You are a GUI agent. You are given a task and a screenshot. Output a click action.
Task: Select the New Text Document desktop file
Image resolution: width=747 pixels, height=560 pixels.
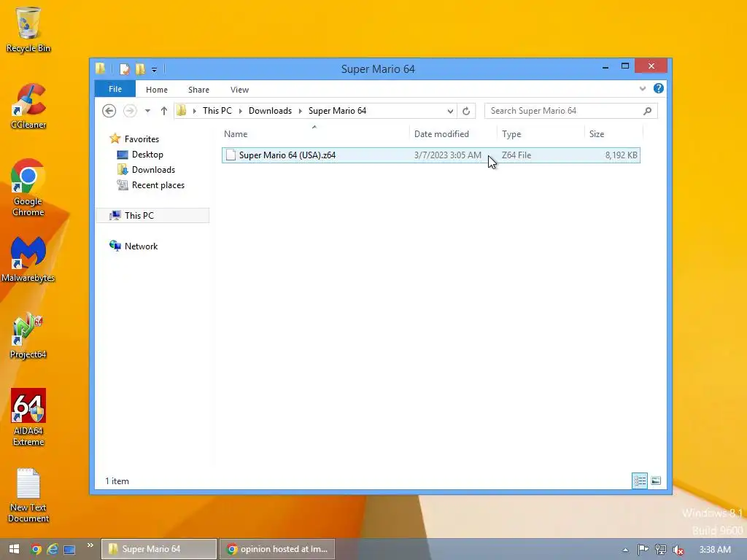click(x=28, y=495)
